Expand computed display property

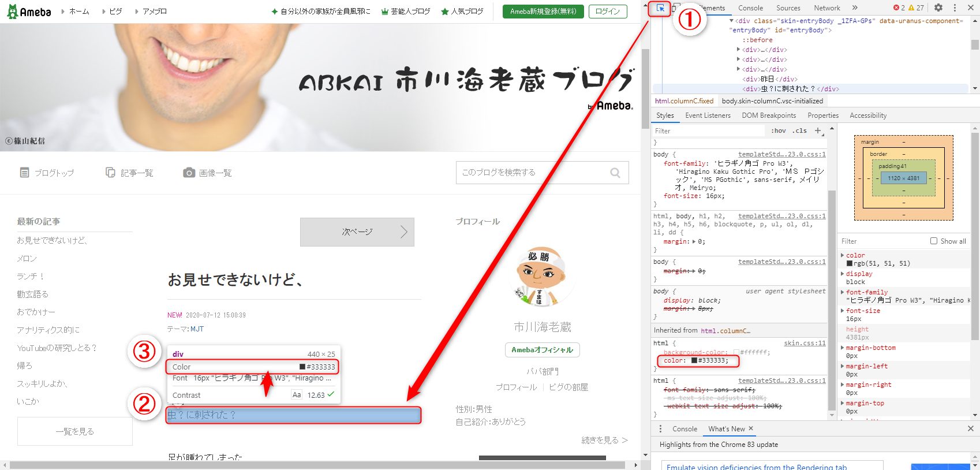point(843,274)
